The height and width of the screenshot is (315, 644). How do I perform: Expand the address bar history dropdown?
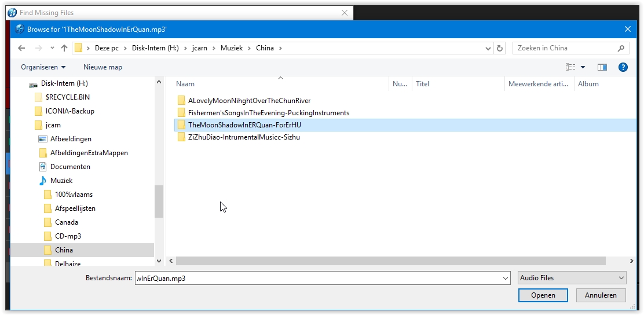pos(488,48)
